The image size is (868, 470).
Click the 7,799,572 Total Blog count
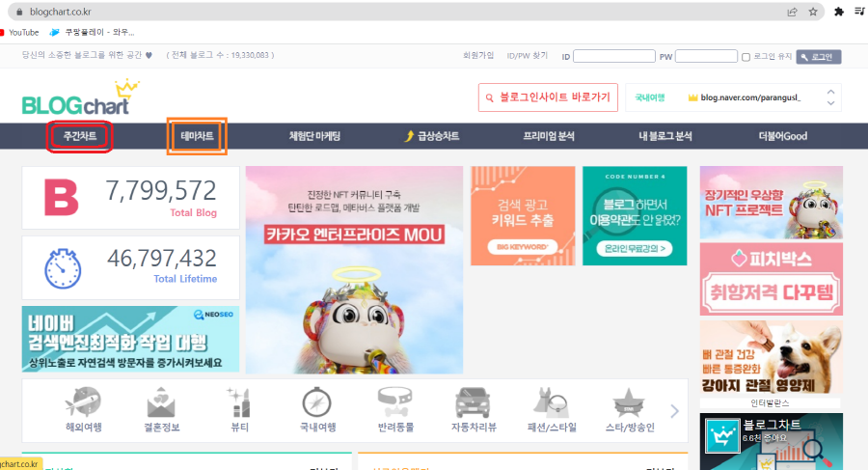pyautogui.click(x=160, y=191)
